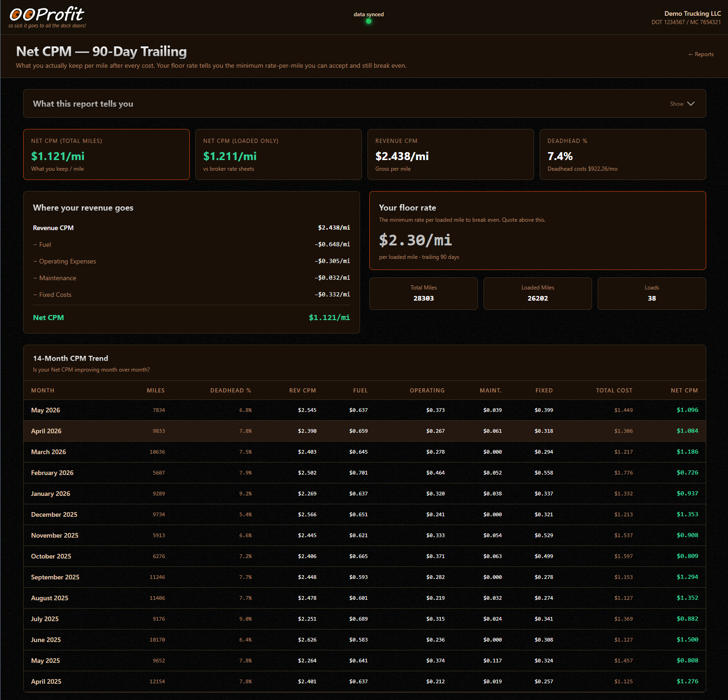This screenshot has height=700, width=728.
Task: Select the Net CPM (Loaded Only) card
Action: pyautogui.click(x=278, y=154)
